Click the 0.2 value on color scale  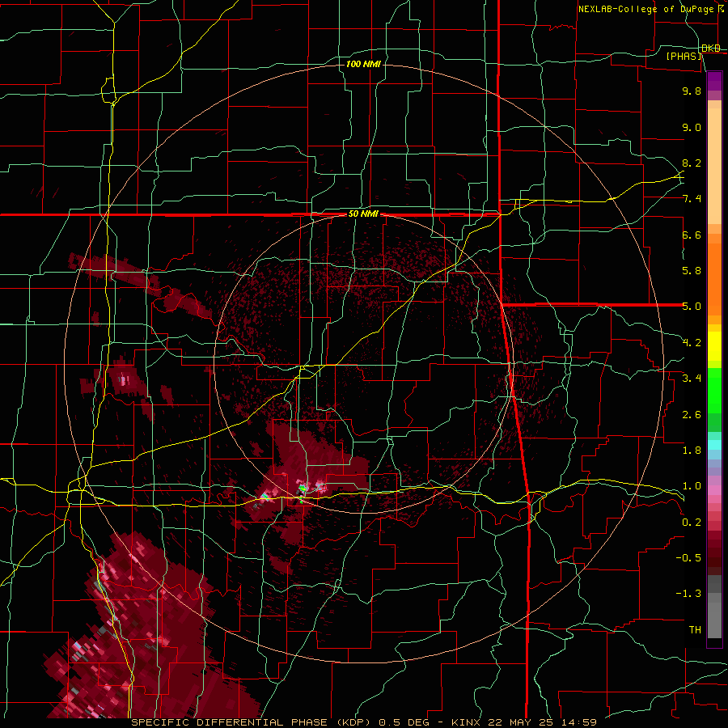(692, 523)
